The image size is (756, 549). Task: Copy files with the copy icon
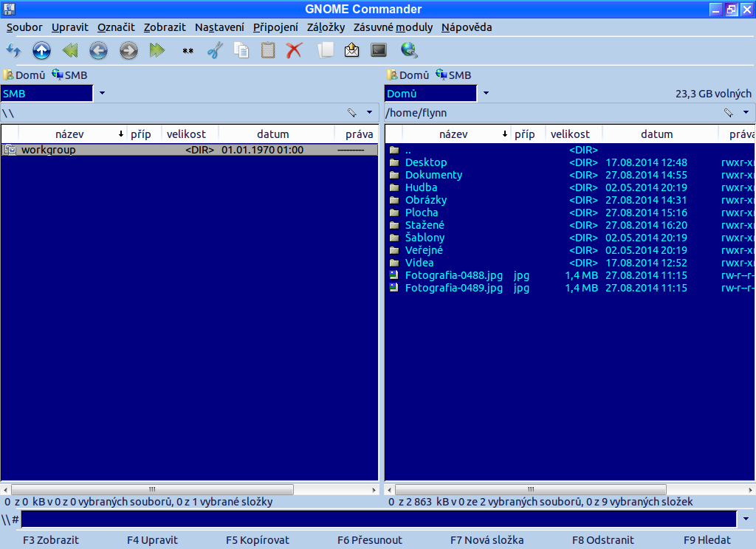(241, 50)
